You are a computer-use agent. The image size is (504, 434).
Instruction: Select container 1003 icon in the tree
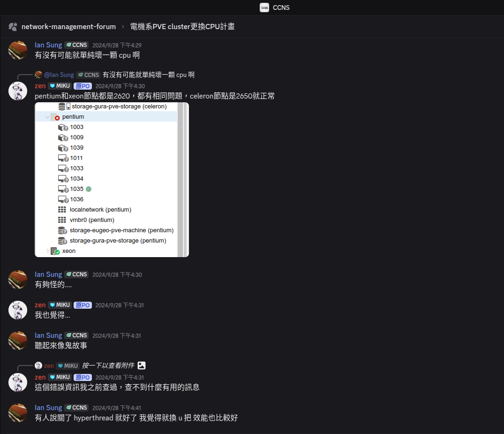pyautogui.click(x=63, y=128)
